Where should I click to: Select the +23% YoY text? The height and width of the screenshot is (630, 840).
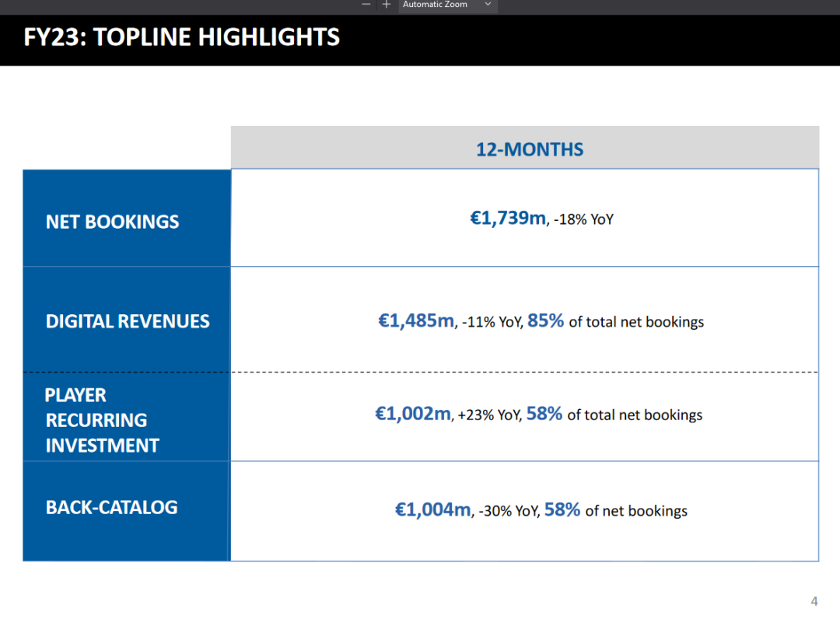pos(488,415)
